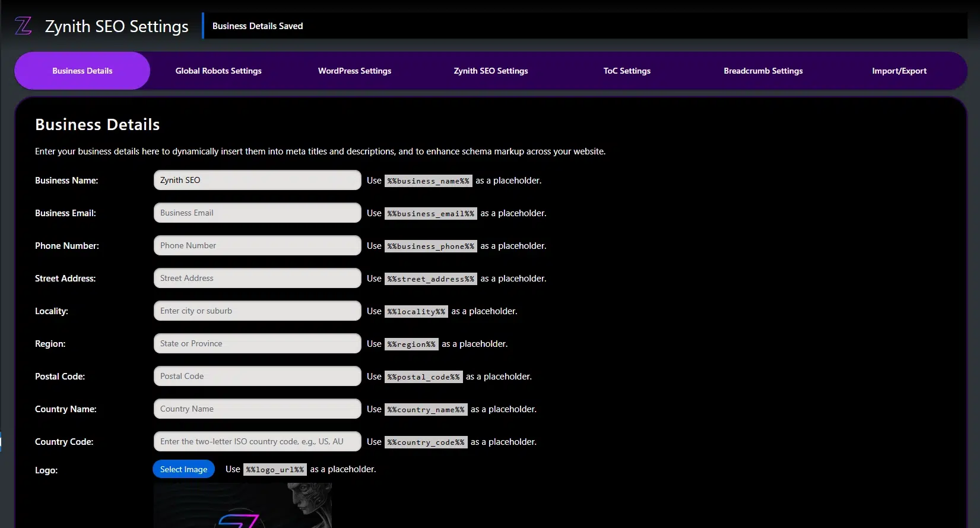Click the Business Details section heading
The image size is (980, 528).
[97, 125]
